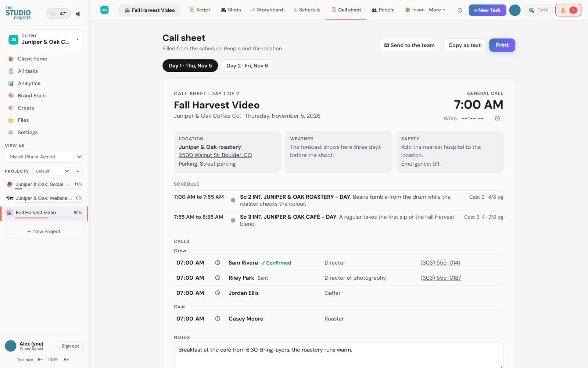The height and width of the screenshot is (368, 588).
Task: Click the New Project button
Action: coord(44,231)
